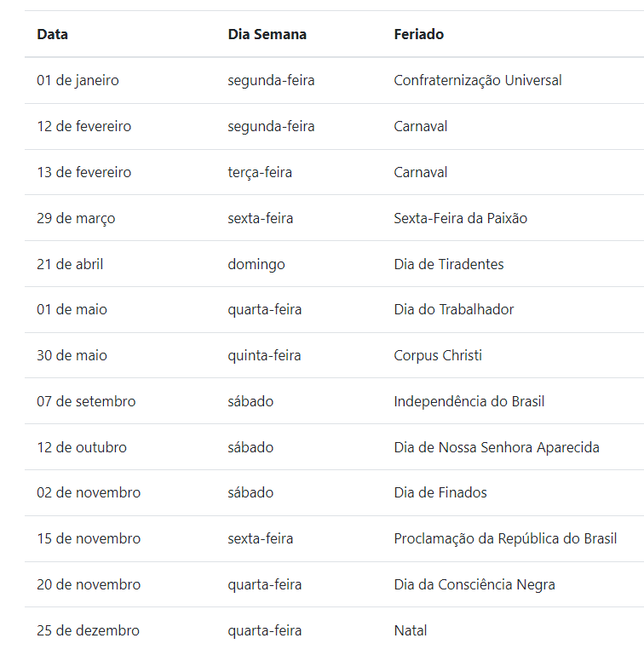Select the 12 de fevereiro date cell

(x=83, y=126)
